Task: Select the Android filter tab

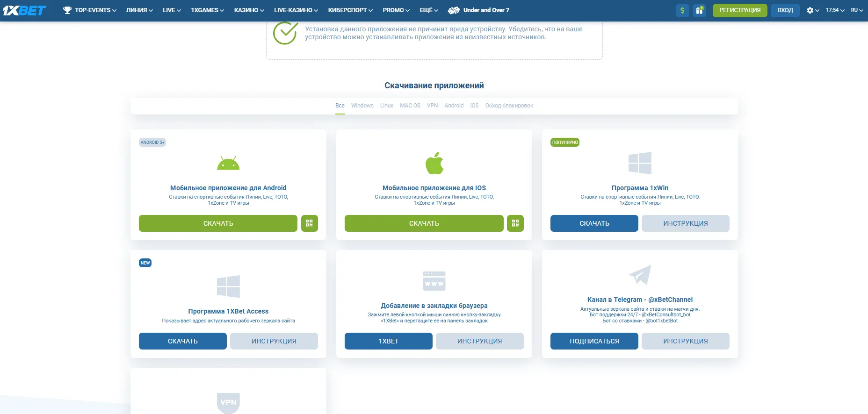Action: [x=454, y=106]
